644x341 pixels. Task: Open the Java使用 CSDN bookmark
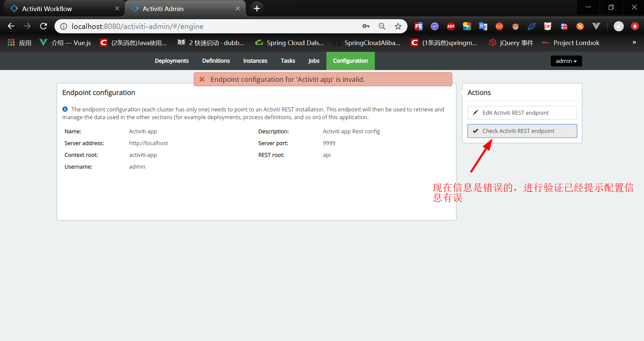[134, 43]
